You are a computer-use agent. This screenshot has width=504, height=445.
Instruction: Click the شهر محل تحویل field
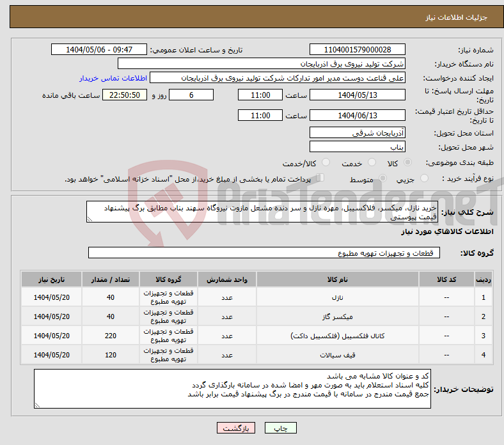coord(357,146)
